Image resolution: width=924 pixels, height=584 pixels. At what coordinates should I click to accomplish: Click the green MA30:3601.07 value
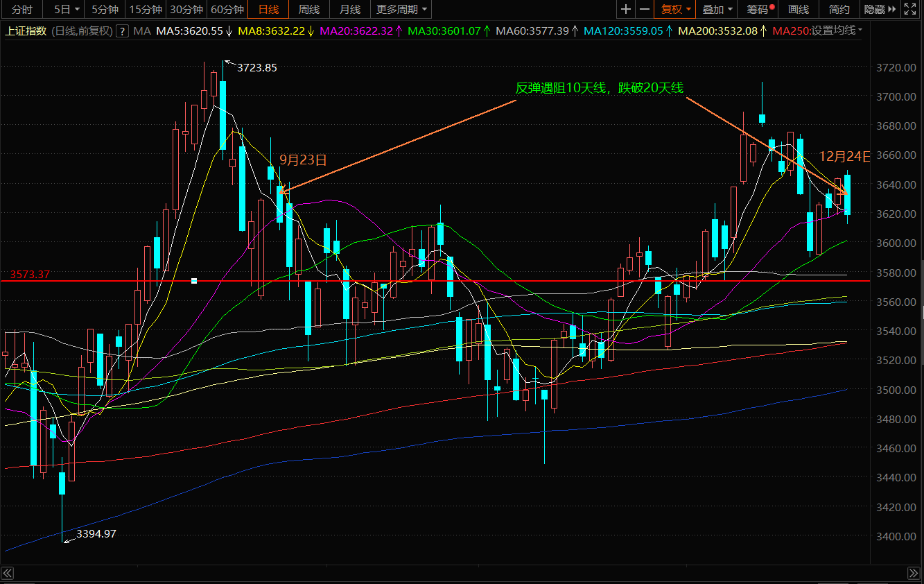pyautogui.click(x=449, y=31)
